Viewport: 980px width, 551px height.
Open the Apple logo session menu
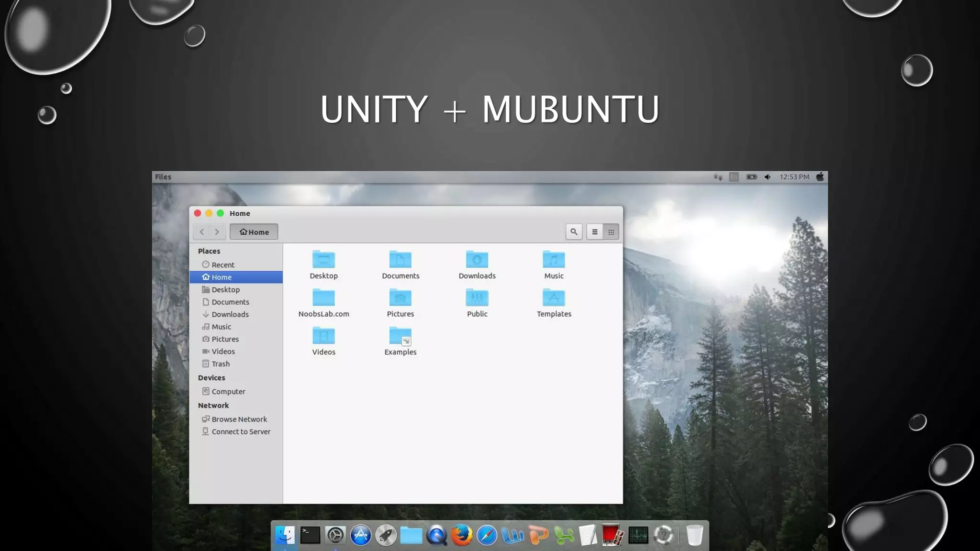coord(820,177)
